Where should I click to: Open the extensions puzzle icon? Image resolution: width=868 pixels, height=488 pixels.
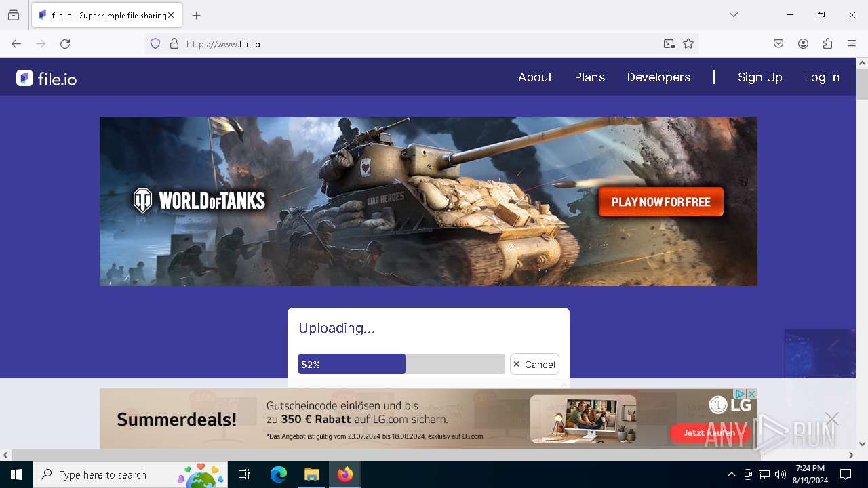coord(827,44)
